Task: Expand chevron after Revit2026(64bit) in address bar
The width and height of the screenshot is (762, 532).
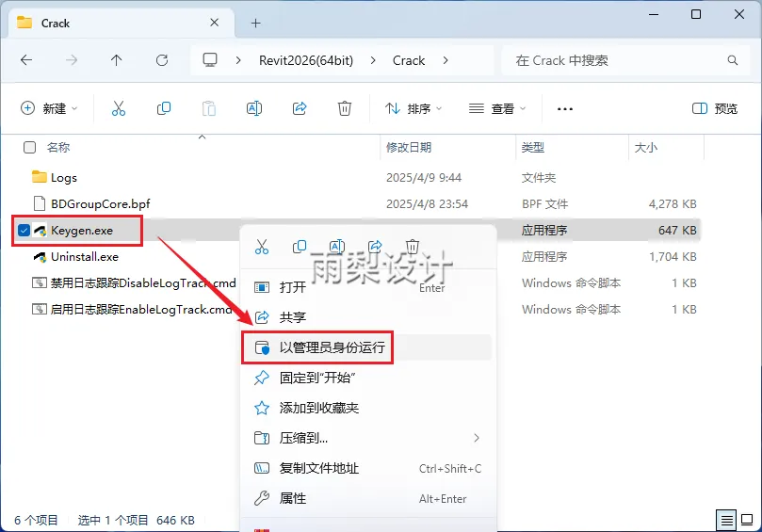Action: tap(373, 60)
